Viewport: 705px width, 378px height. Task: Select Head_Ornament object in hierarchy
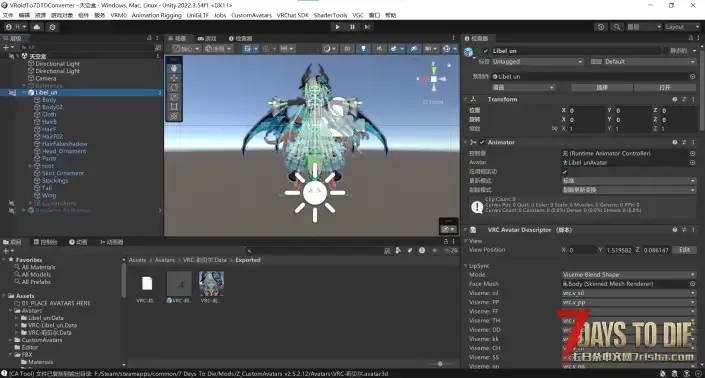click(64, 151)
